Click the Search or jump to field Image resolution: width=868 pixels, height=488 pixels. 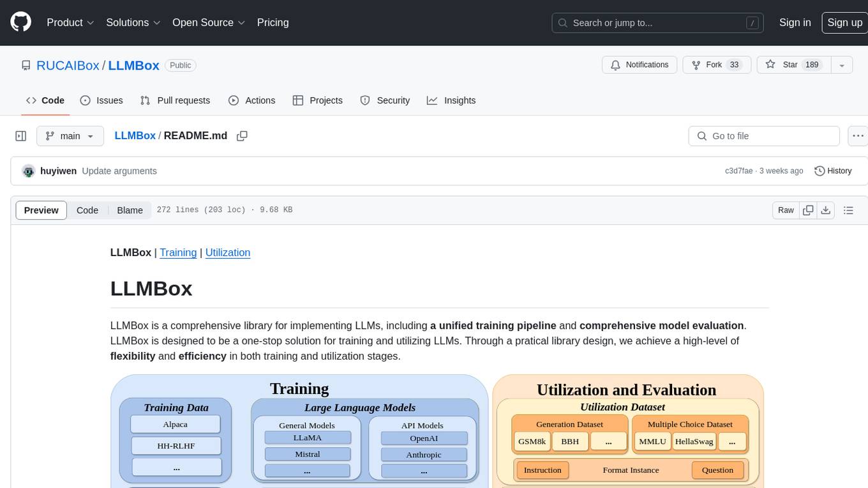pyautogui.click(x=658, y=23)
